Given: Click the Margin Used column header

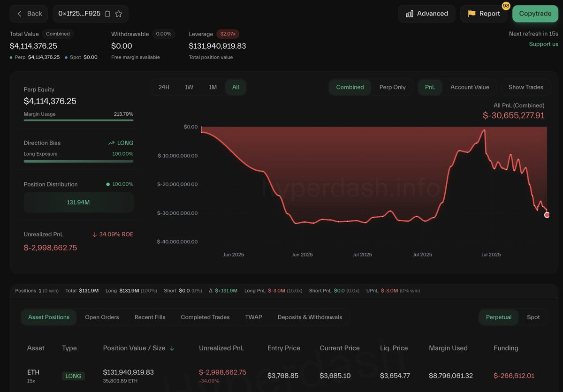Looking at the screenshot, I should pos(448,348).
